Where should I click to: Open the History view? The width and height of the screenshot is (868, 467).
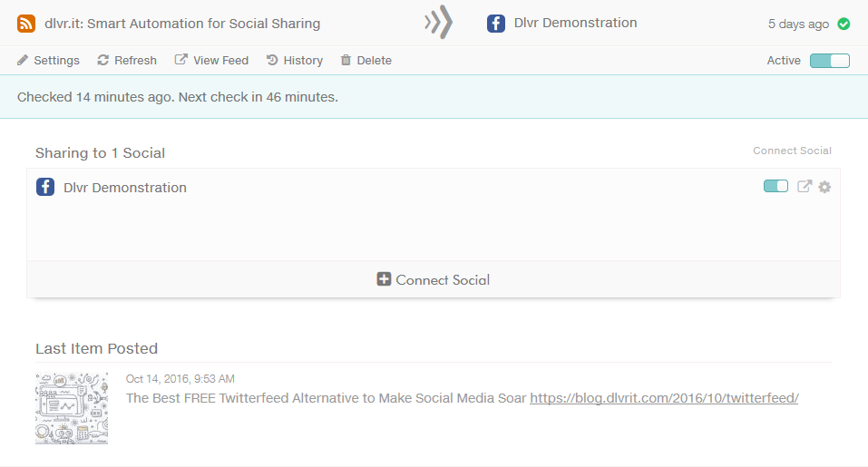click(295, 61)
